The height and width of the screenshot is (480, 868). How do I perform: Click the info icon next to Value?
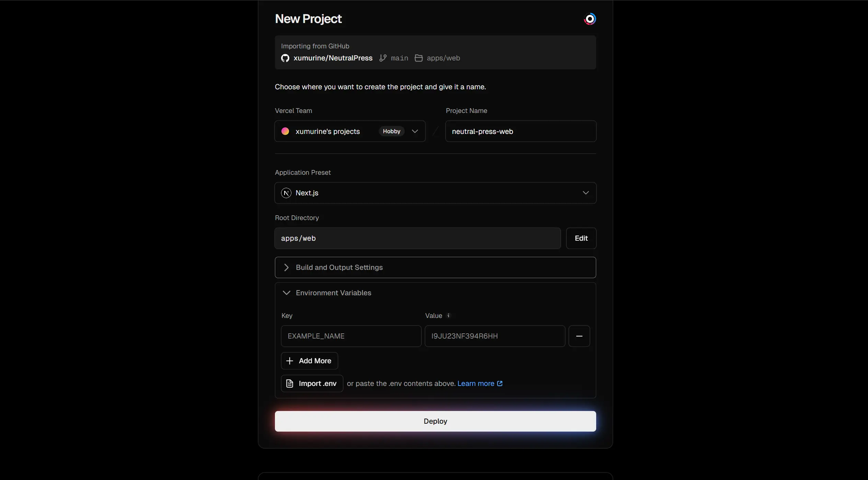coord(448,316)
